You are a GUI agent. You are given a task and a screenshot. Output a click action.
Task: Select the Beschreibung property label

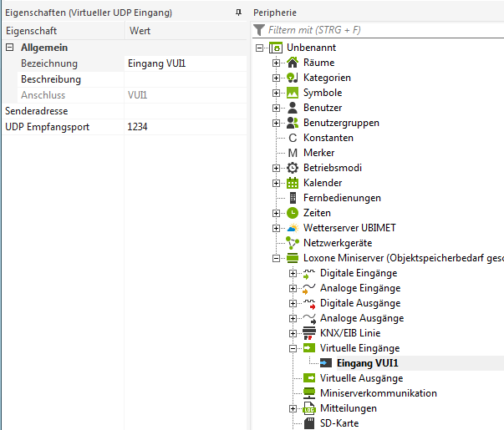pyautogui.click(x=51, y=79)
